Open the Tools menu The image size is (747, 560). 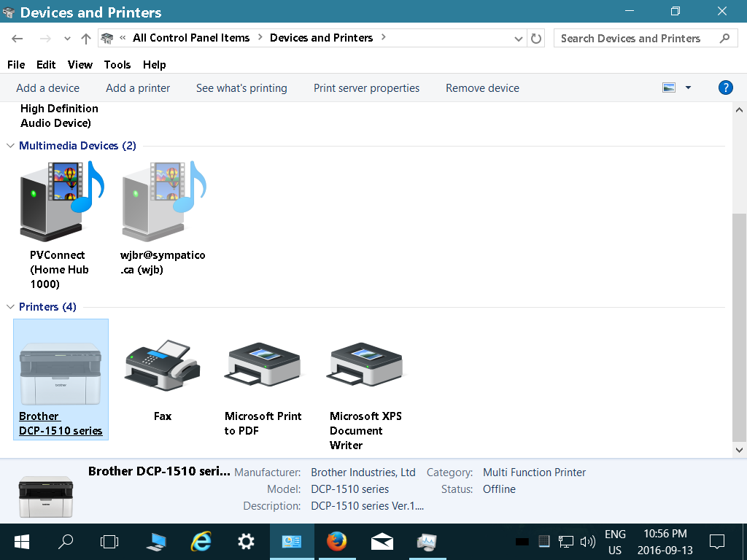coord(117,65)
